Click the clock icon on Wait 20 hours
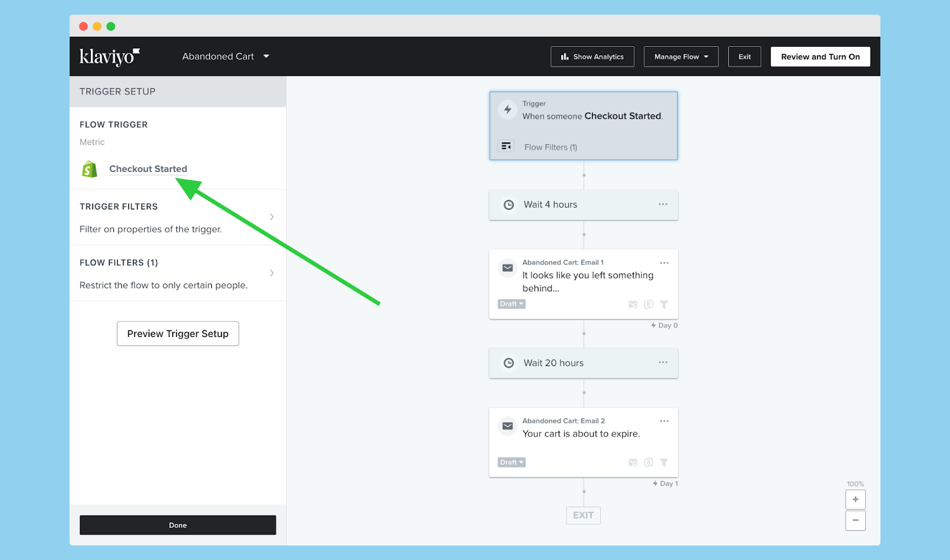Viewport: 950px width, 560px height. [509, 363]
